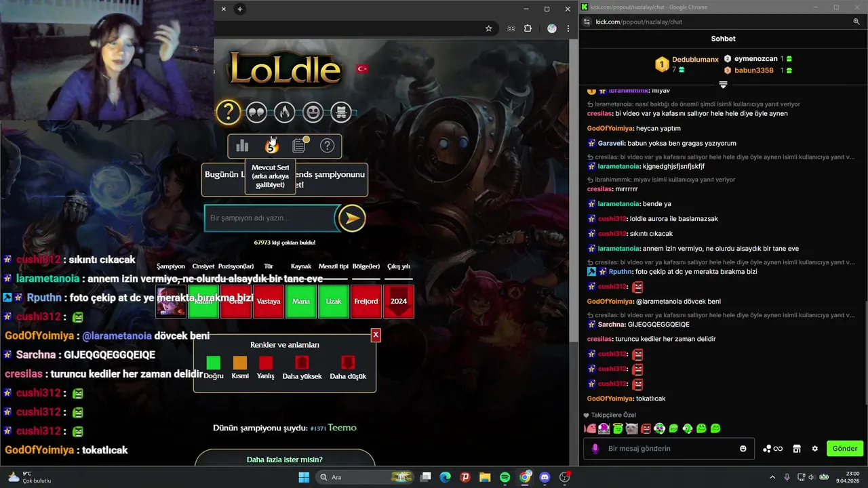Click the green Doğru color swatch
Viewport: 868px width, 488px height.
pyautogui.click(x=214, y=363)
